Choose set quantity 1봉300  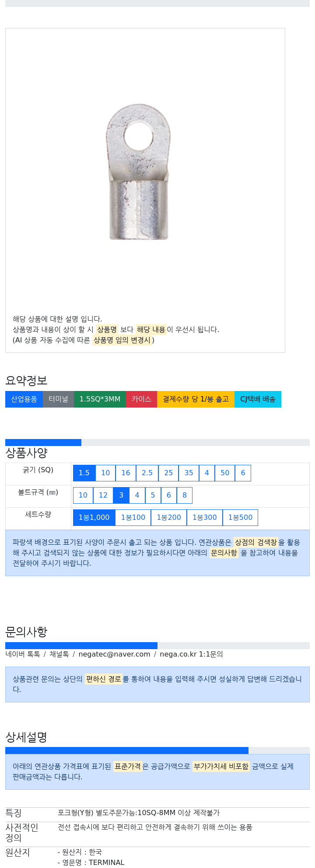[204, 518]
